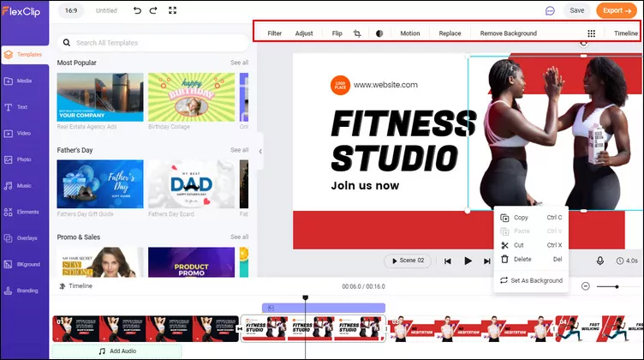Image resolution: width=644 pixels, height=360 pixels.
Task: Open the chat feedback icon
Action: click(550, 11)
